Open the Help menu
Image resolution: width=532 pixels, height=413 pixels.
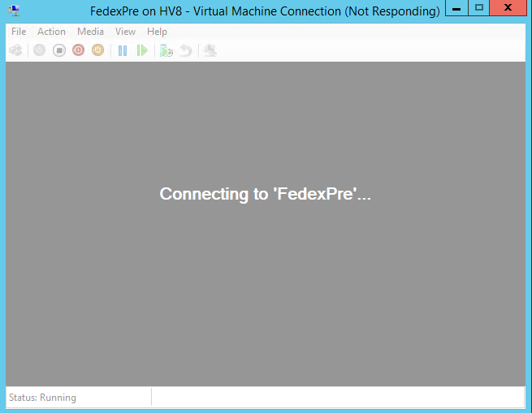click(157, 32)
